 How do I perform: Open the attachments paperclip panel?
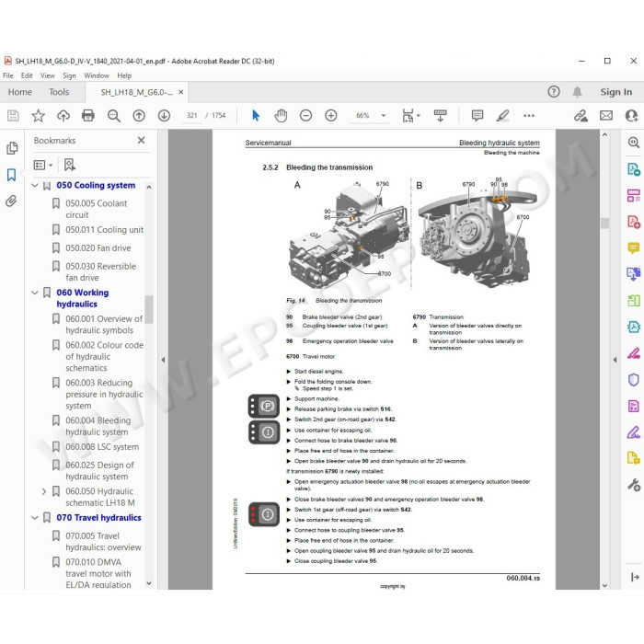tap(11, 201)
